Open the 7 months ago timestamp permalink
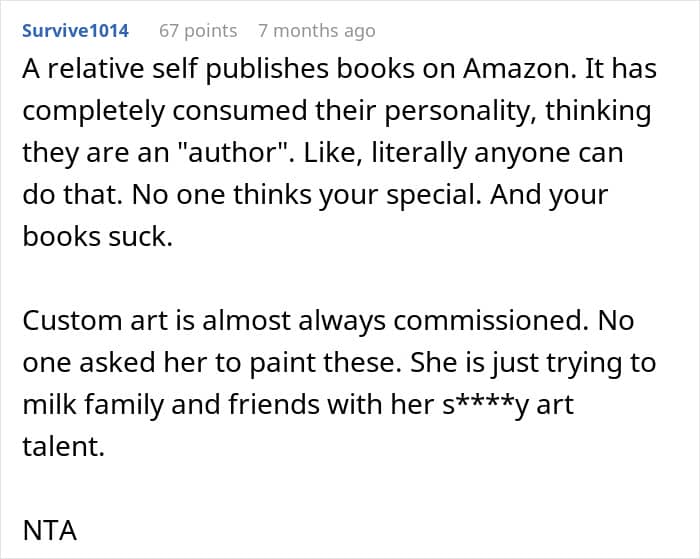Viewport: 700px width, 559px height. [x=317, y=31]
